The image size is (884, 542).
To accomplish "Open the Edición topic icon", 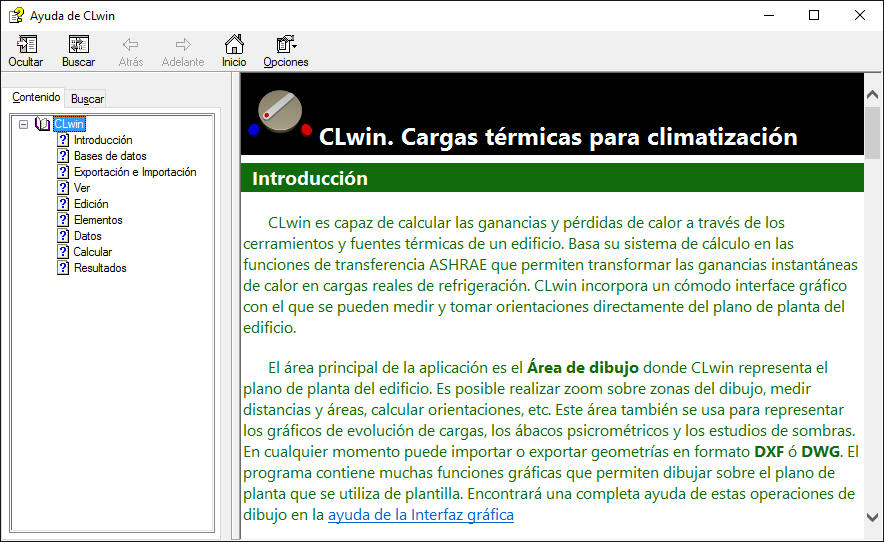I will [x=63, y=204].
